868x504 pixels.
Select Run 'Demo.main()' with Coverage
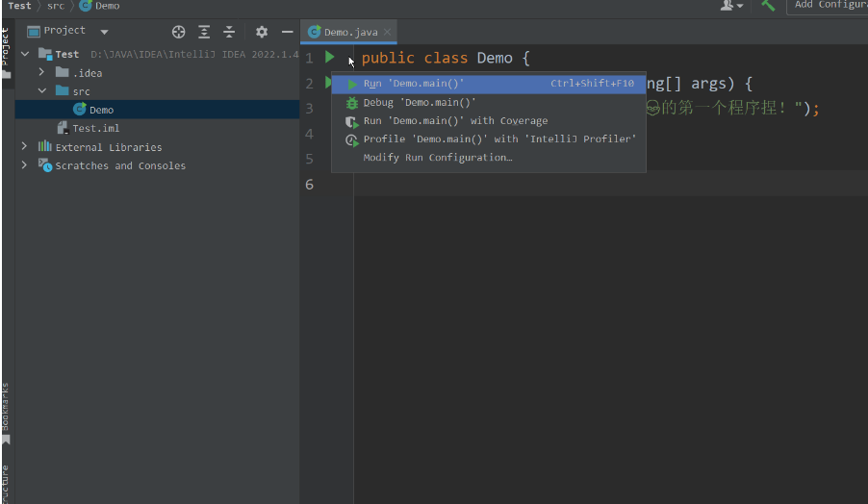coord(455,121)
